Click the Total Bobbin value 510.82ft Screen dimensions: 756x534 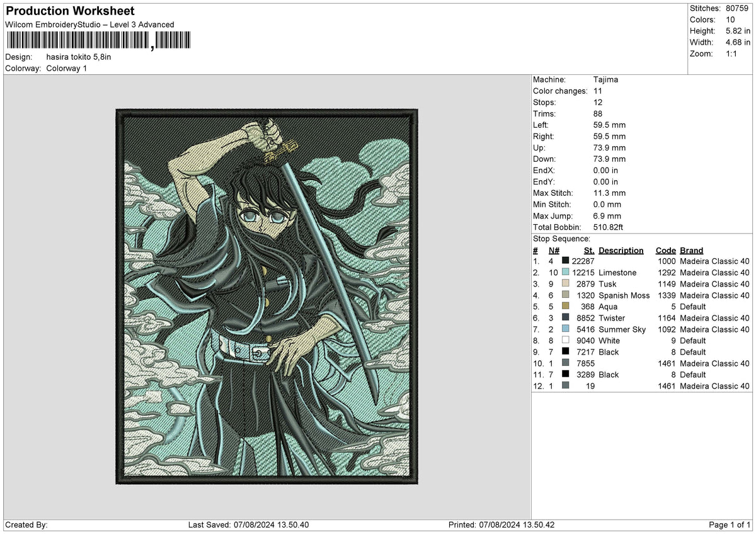tap(608, 227)
